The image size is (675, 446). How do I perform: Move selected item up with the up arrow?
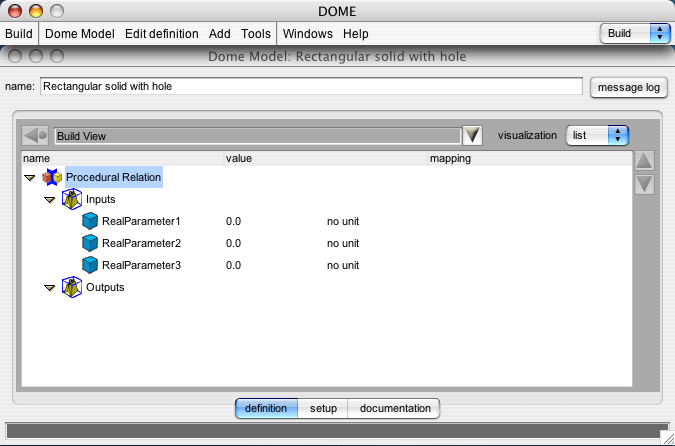[x=644, y=161]
